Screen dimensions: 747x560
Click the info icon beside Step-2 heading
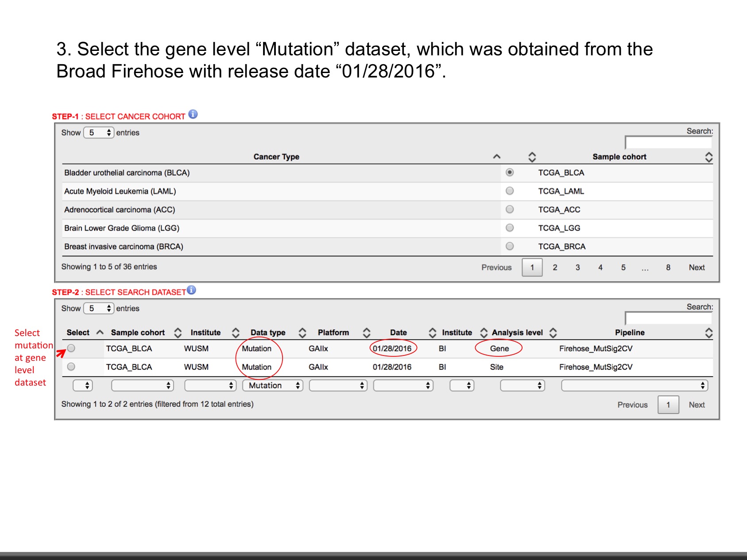click(x=191, y=290)
